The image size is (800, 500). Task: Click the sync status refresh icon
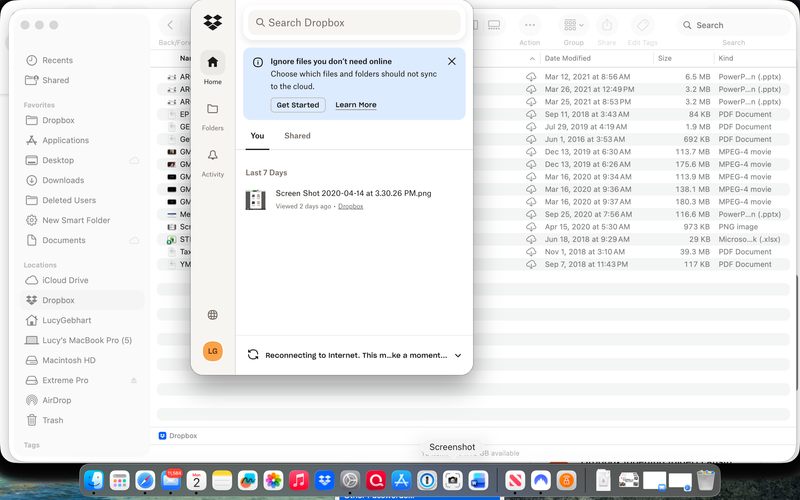[x=253, y=355]
